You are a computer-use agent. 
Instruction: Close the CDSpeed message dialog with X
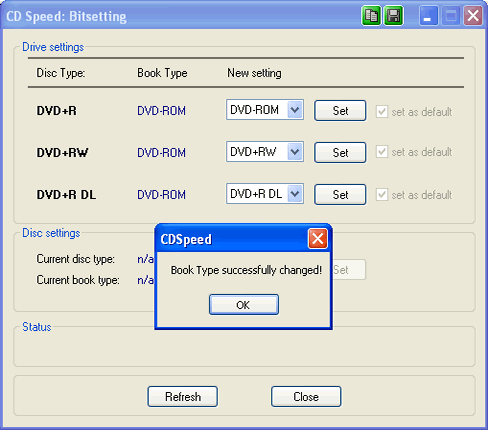[x=317, y=239]
